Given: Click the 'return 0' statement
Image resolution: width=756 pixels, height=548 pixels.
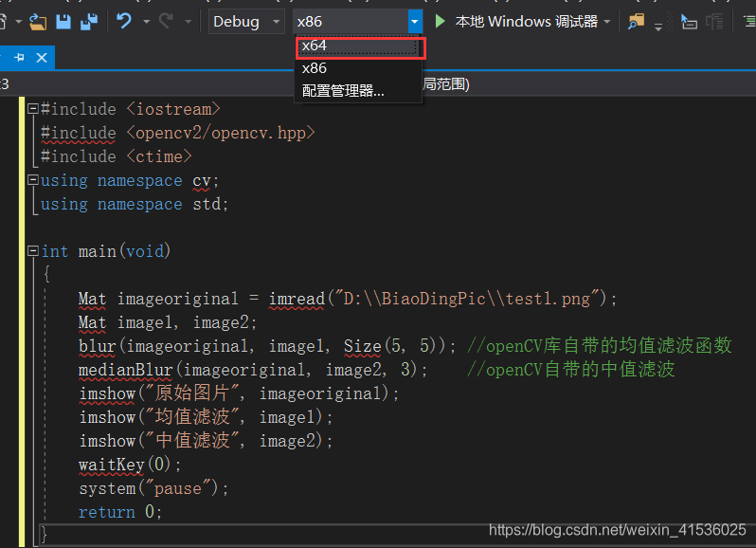Looking at the screenshot, I should pos(120,512).
